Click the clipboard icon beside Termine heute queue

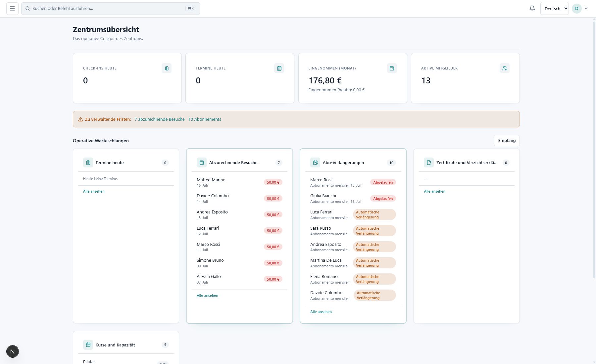[x=88, y=162]
